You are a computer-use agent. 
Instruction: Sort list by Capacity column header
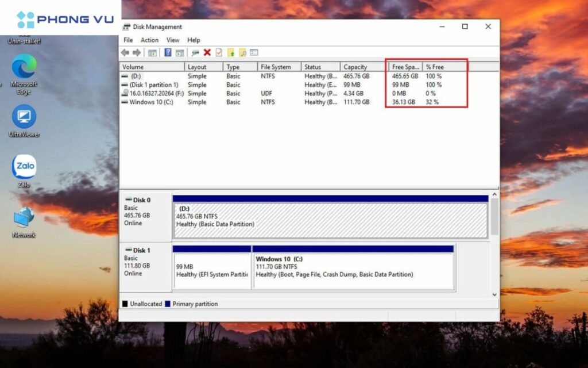pyautogui.click(x=355, y=67)
